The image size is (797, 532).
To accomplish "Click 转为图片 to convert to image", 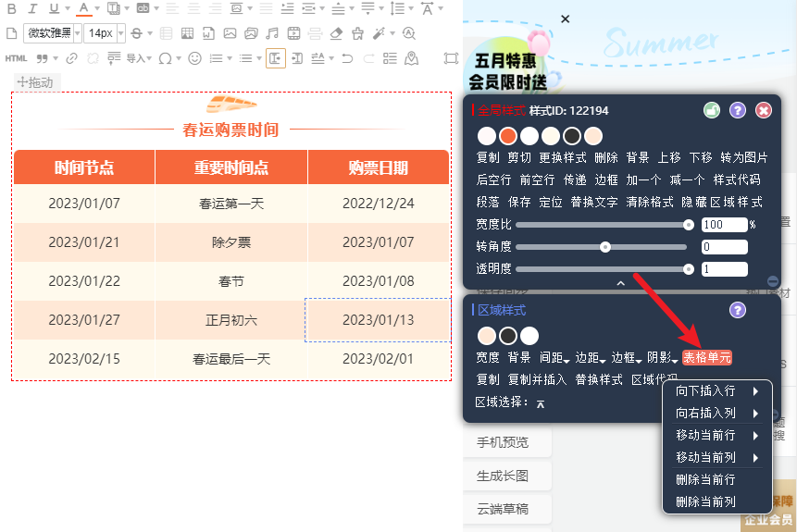I will point(743,158).
